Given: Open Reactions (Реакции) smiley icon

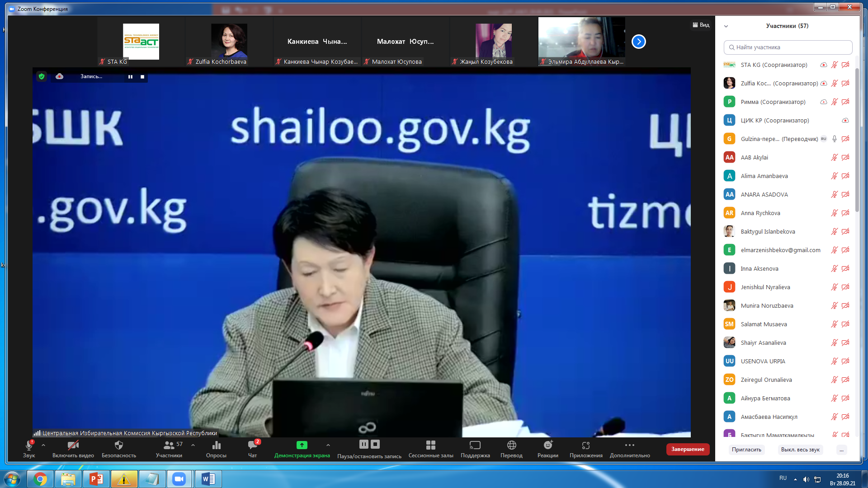Looking at the screenshot, I should click(x=547, y=446).
